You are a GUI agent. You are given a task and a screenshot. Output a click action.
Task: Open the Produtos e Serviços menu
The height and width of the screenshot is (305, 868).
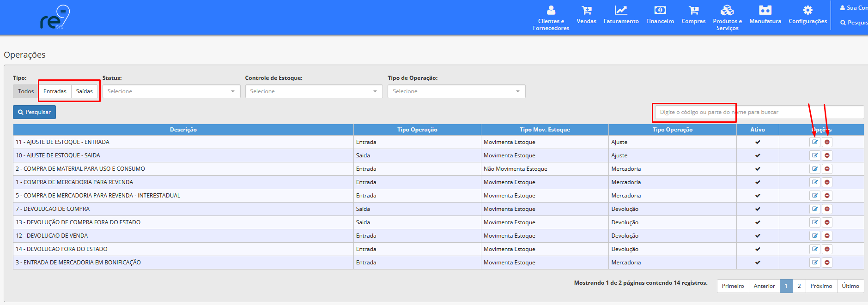click(x=727, y=18)
